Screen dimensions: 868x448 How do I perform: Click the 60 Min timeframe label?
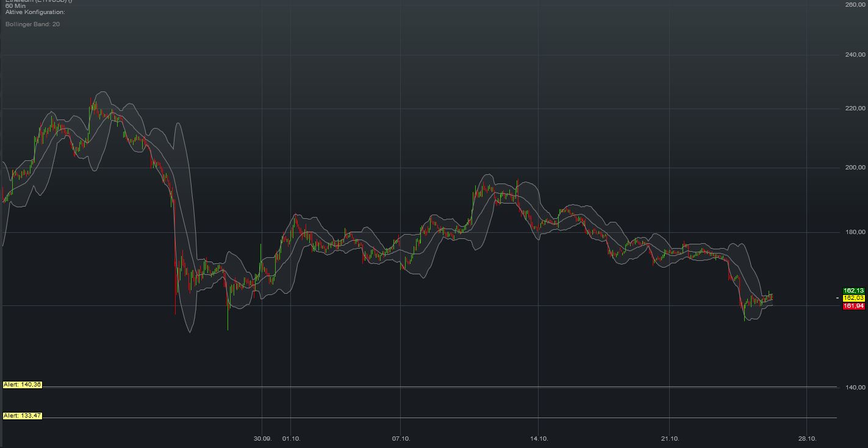click(x=15, y=6)
